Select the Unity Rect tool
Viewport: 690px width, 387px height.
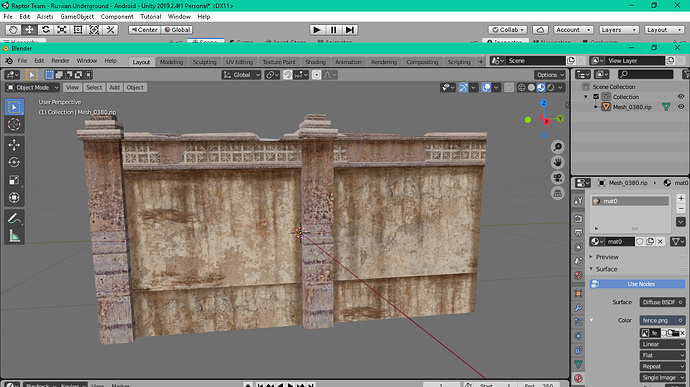pos(78,29)
